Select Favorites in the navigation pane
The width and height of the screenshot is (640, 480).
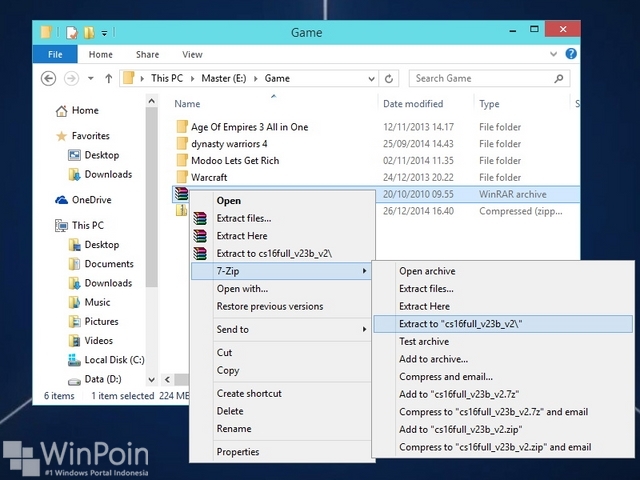[90, 136]
